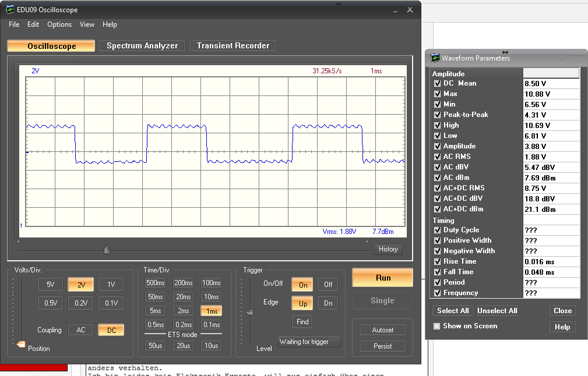Image resolution: width=588 pixels, height=376 pixels.
Task: Switch to Spectrum Analyzer tab
Action: point(142,46)
